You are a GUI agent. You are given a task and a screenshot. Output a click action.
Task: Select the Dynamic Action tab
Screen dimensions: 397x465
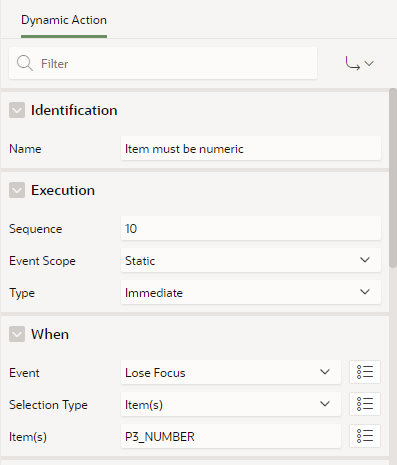click(x=64, y=20)
